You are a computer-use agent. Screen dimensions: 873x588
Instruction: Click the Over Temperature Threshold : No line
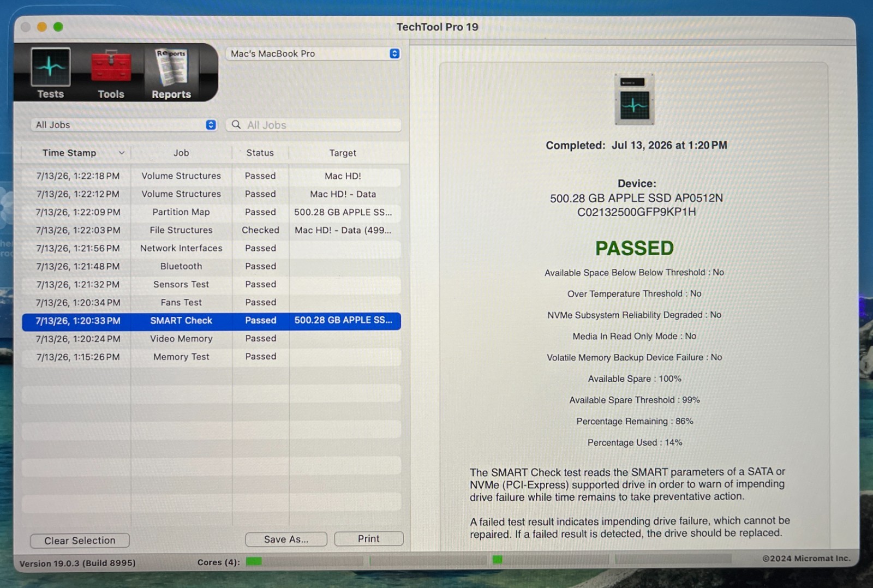click(635, 293)
